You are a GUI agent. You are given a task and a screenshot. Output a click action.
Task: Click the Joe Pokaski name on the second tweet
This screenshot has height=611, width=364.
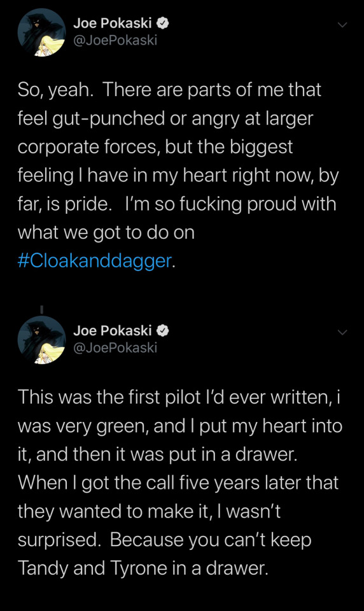pos(112,330)
